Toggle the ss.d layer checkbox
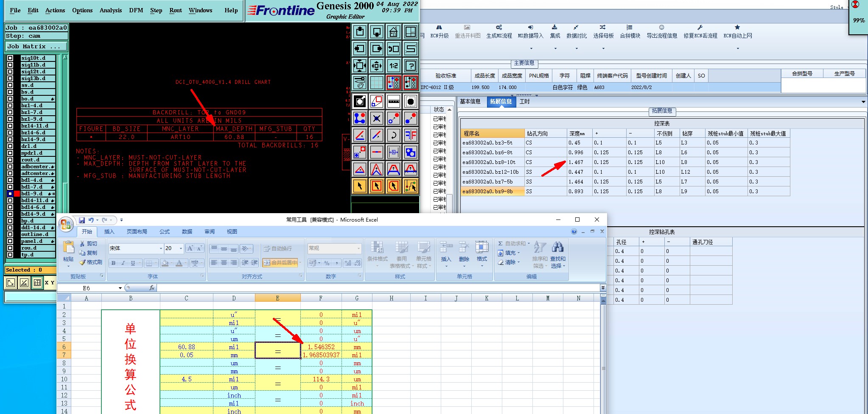The width and height of the screenshot is (868, 414). 10,85
